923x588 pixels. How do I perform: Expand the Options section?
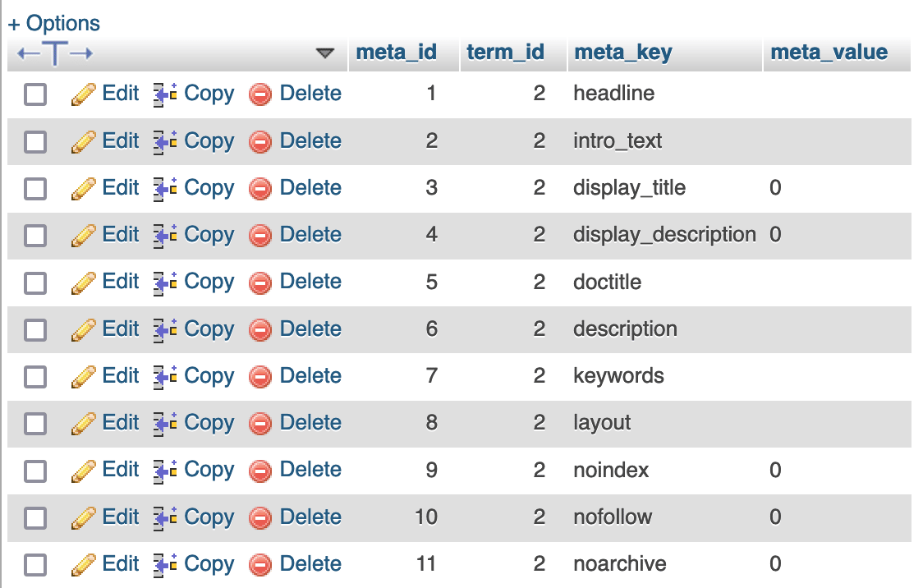(x=53, y=22)
